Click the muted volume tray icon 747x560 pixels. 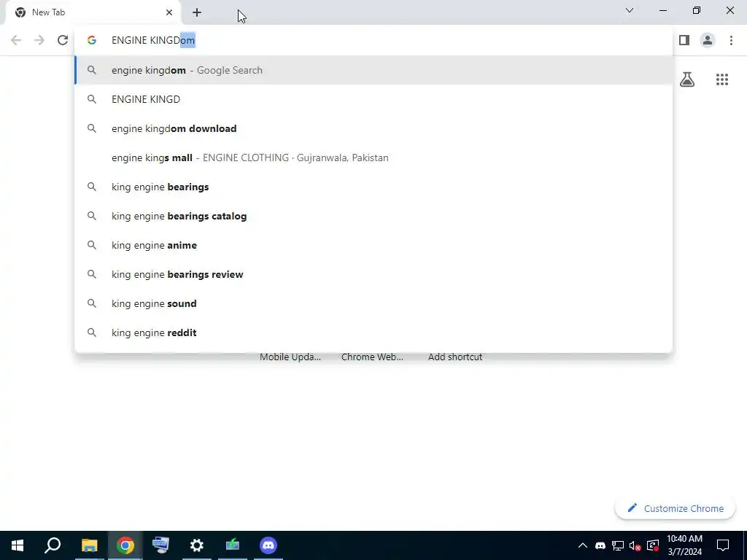[x=635, y=545]
